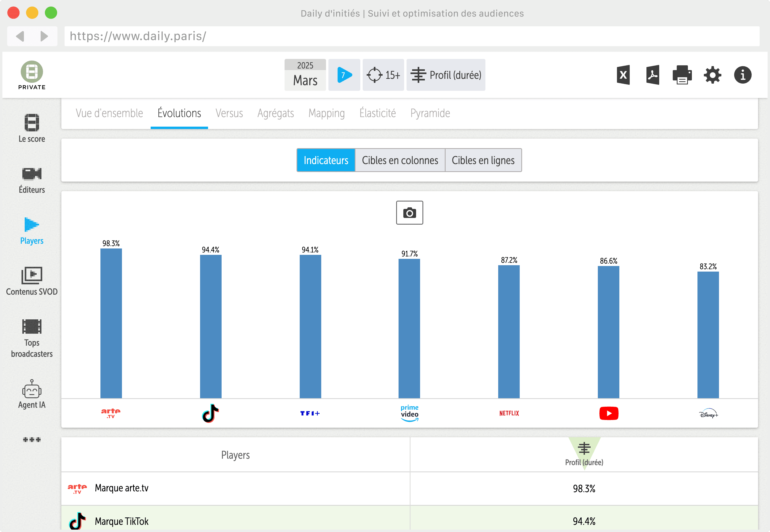The width and height of the screenshot is (770, 532).
Task: Select the Players sidebar icon
Action: [x=32, y=224]
